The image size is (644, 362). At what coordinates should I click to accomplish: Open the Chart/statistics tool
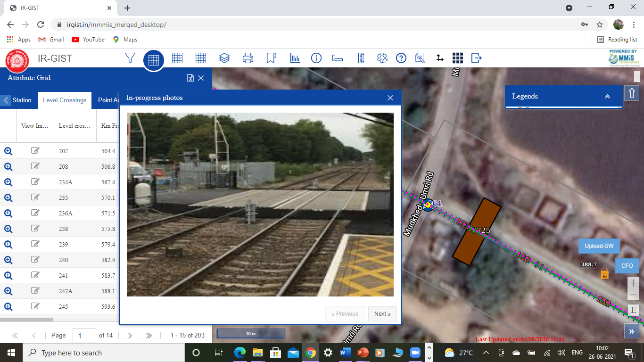tap(295, 58)
